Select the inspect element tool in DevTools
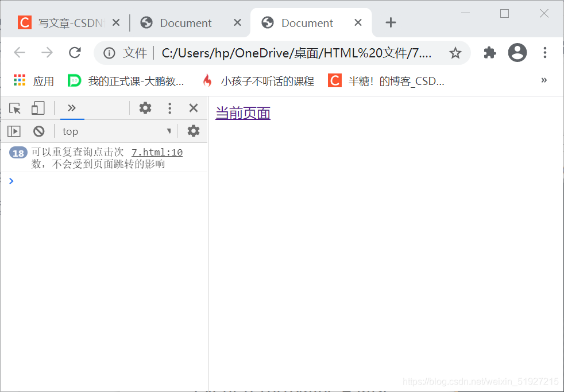The image size is (564, 392). click(14, 108)
